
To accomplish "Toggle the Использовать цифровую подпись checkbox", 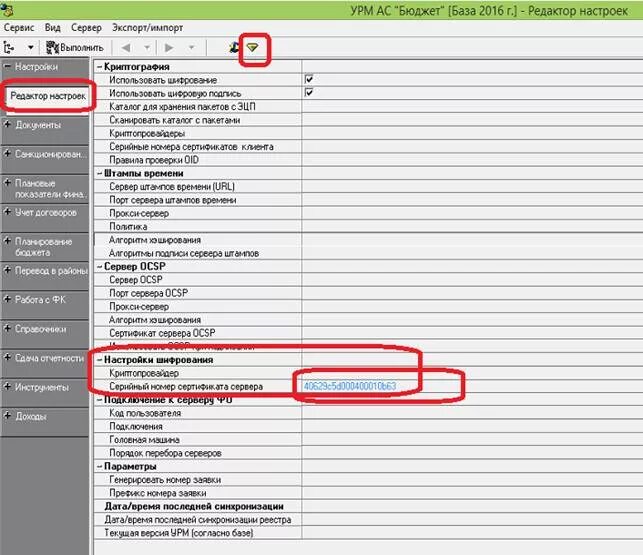I will click(x=309, y=92).
